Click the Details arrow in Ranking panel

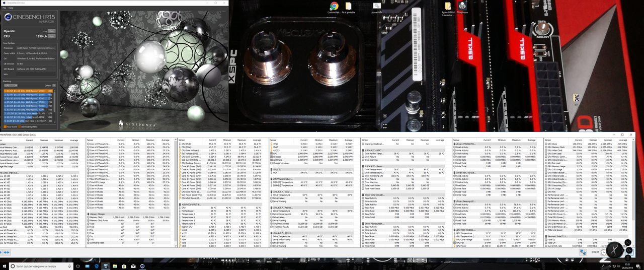tap(54, 86)
